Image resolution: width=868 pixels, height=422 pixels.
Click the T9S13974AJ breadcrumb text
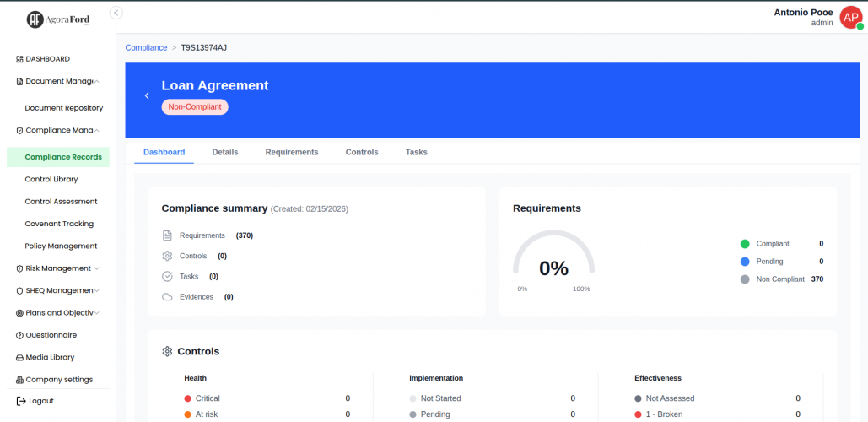point(204,47)
